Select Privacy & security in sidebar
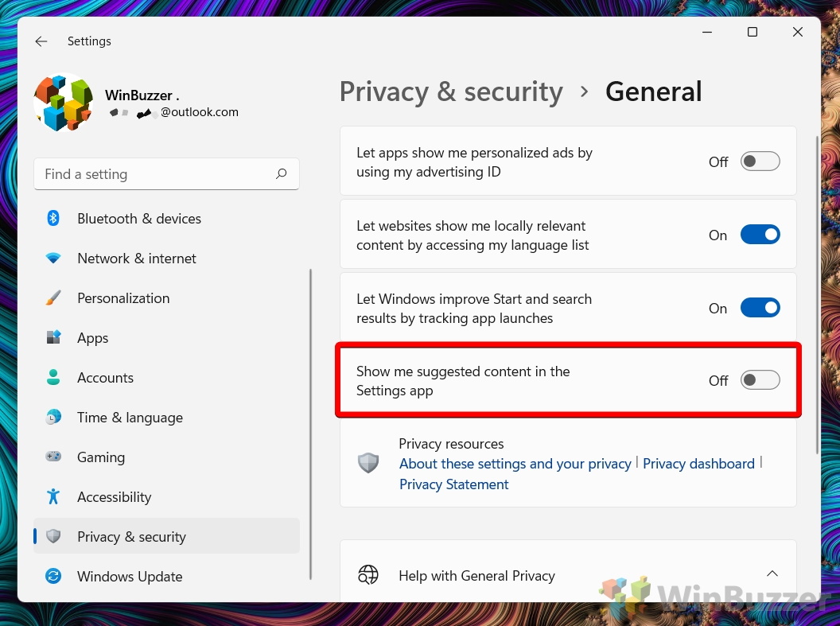The height and width of the screenshot is (626, 840). (131, 537)
